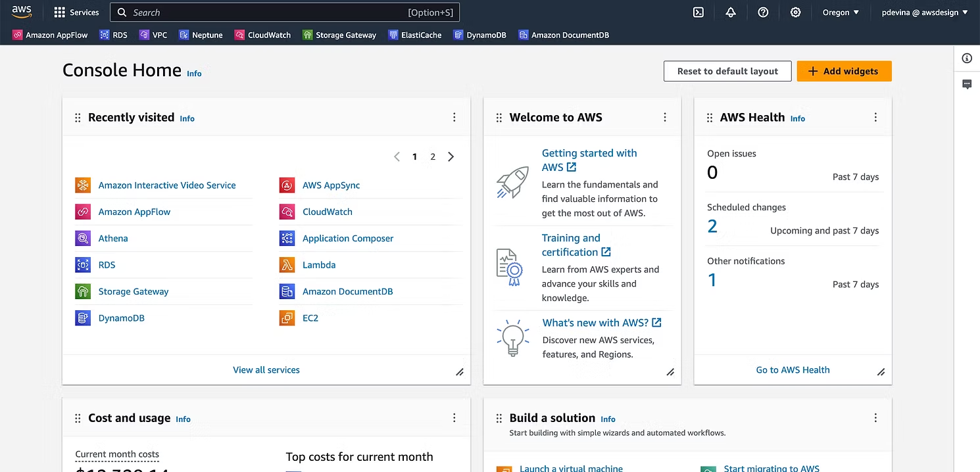Screen dimensions: 980x472
Task: Click the Build a solution Info link
Action: tap(608, 419)
